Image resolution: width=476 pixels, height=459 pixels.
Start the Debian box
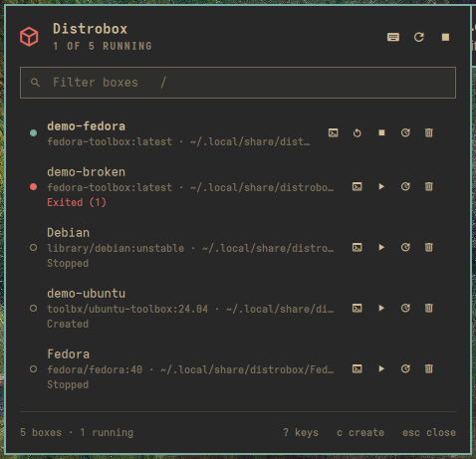381,247
